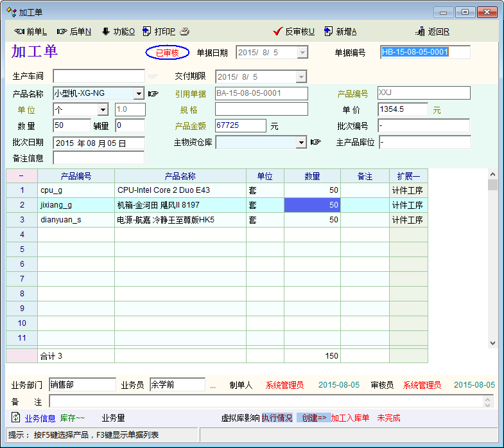Click hand pointer icon beside 主物资仓库
Viewport: 504px width, 448px height.
(315, 142)
